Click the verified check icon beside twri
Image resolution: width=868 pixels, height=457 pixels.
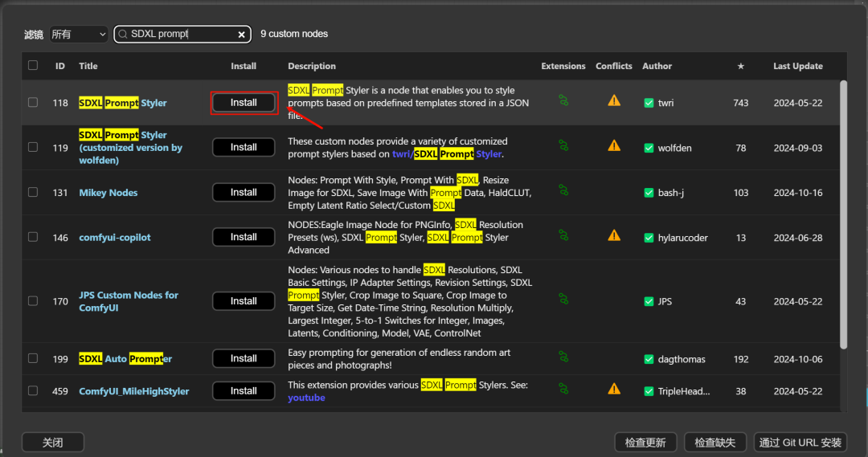point(649,103)
